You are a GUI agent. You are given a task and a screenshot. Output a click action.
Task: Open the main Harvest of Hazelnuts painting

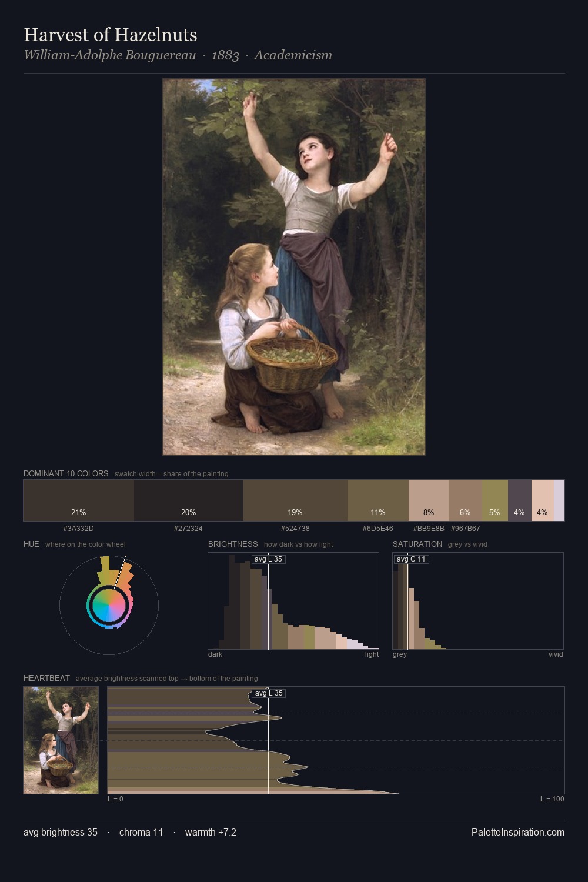[294, 267]
